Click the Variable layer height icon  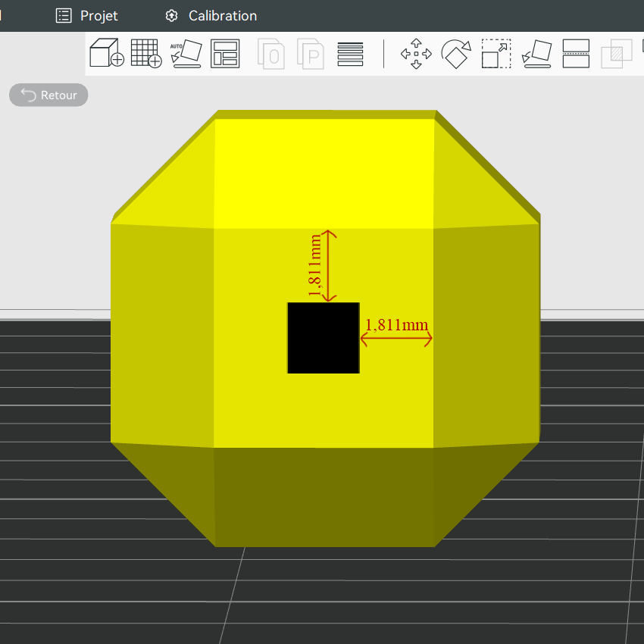[x=350, y=54]
